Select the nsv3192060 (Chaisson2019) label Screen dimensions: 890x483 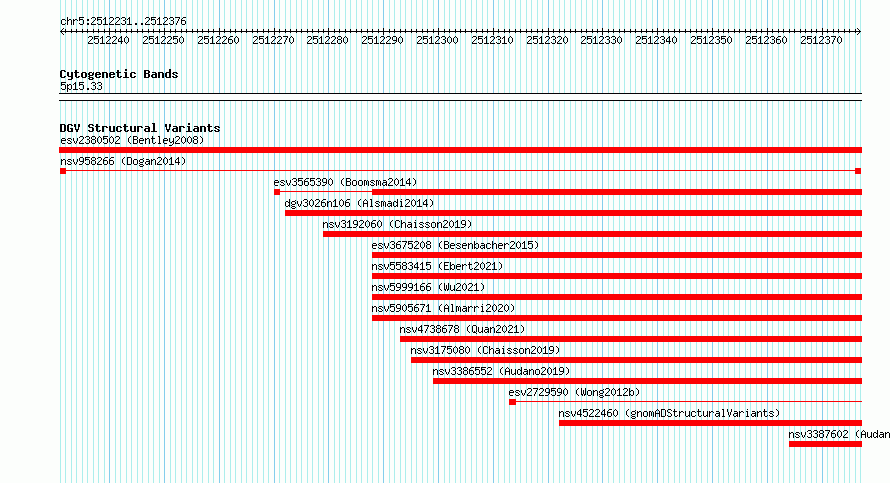click(397, 224)
